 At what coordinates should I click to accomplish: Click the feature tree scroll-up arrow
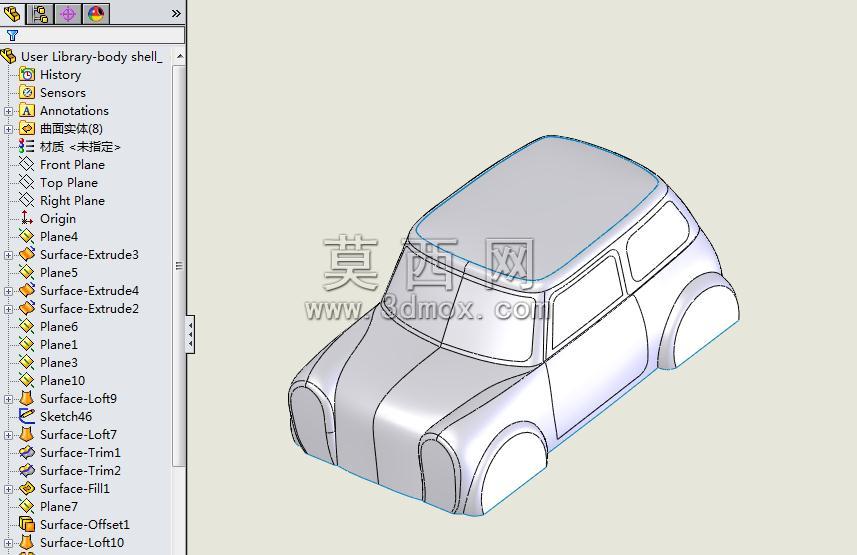(179, 56)
